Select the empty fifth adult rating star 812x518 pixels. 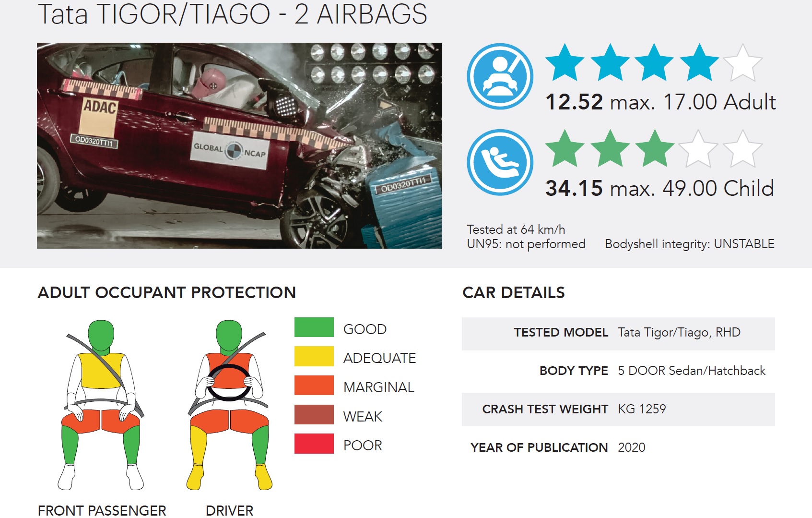tap(743, 62)
